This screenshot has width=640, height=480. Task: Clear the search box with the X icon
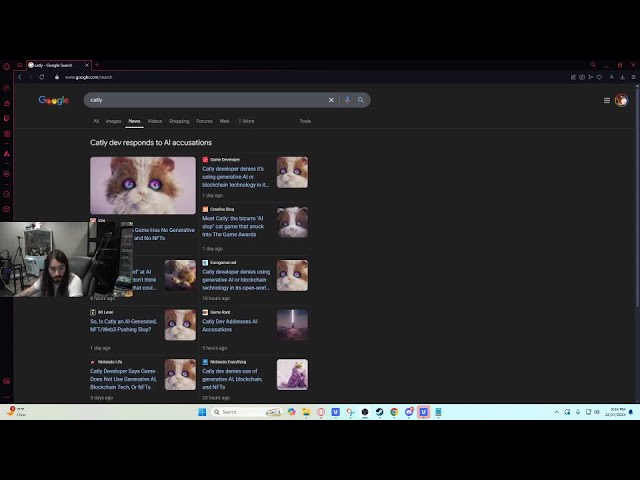click(x=331, y=100)
